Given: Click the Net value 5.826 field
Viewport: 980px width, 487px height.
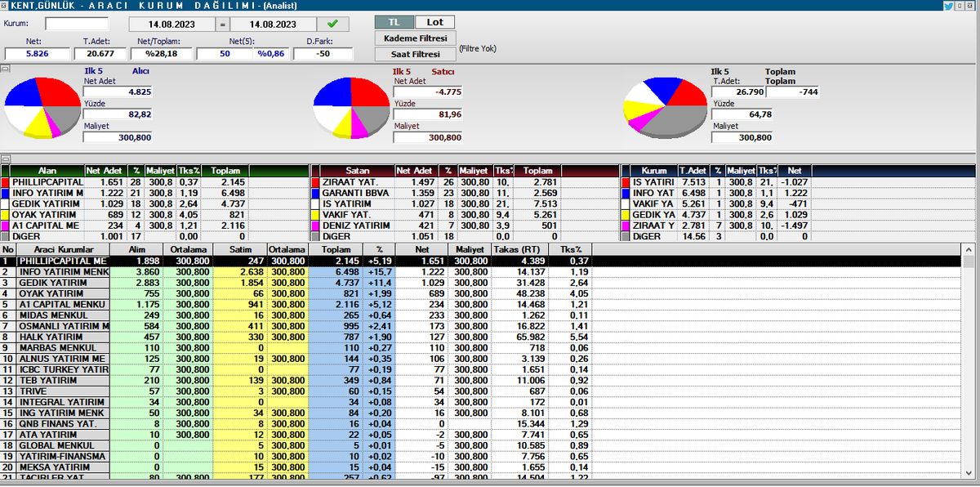Looking at the screenshot, I should pos(38,54).
